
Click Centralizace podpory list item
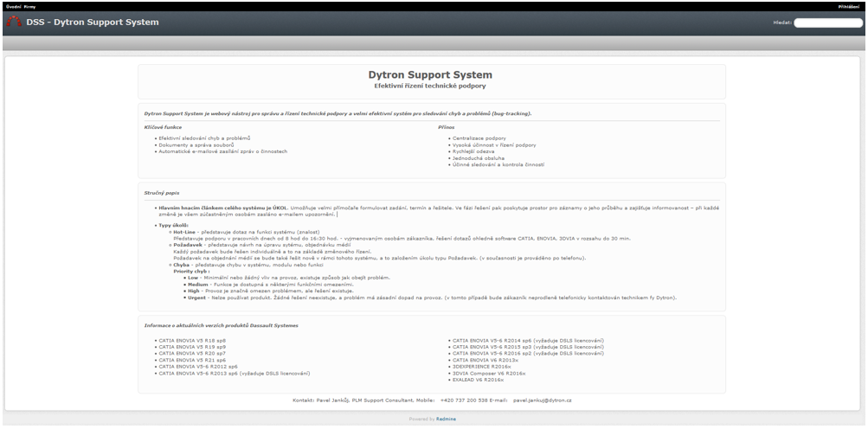pos(479,138)
